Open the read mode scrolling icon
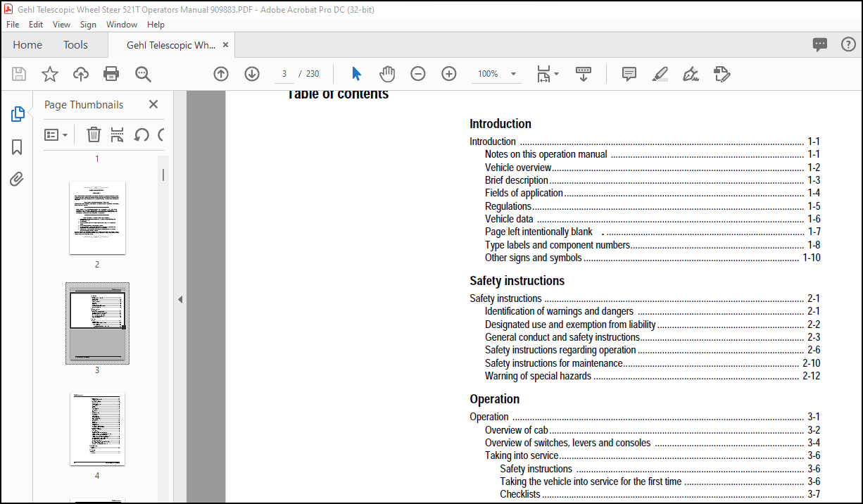 [x=584, y=74]
